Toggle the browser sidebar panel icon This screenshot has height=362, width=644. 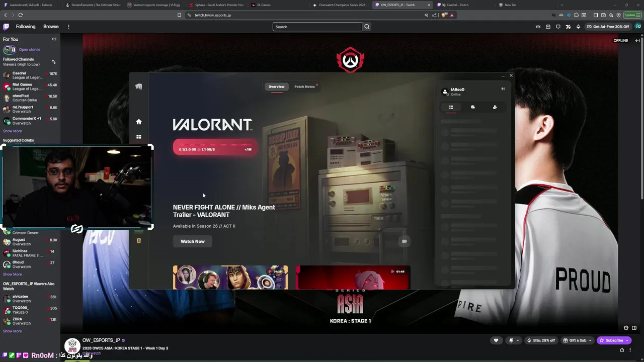pos(596,15)
